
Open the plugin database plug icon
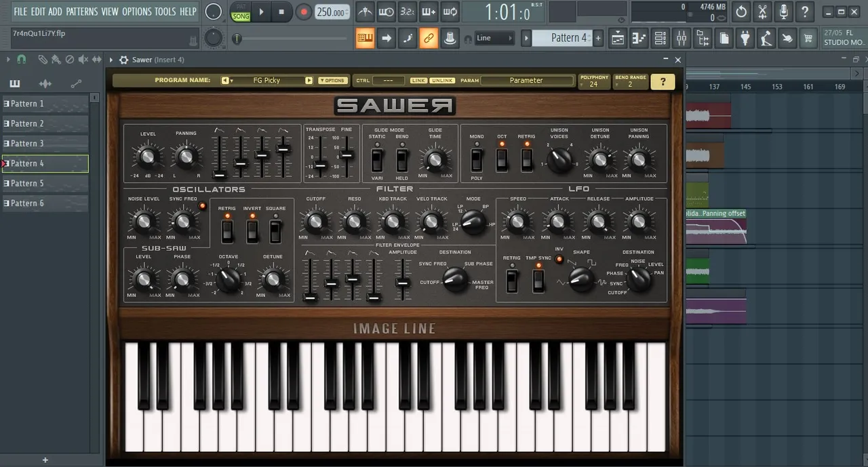745,38
